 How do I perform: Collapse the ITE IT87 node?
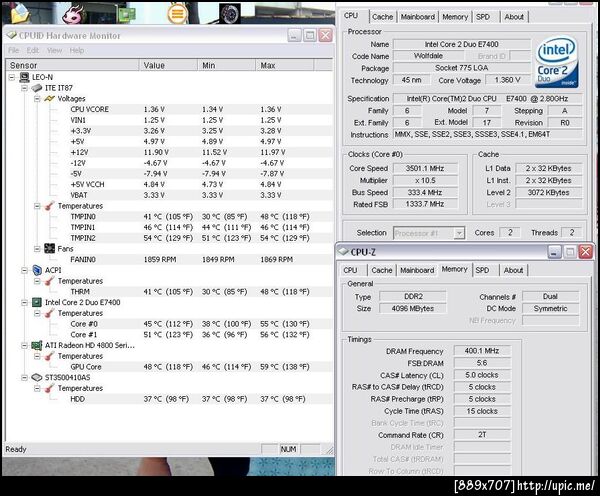[x=24, y=88]
